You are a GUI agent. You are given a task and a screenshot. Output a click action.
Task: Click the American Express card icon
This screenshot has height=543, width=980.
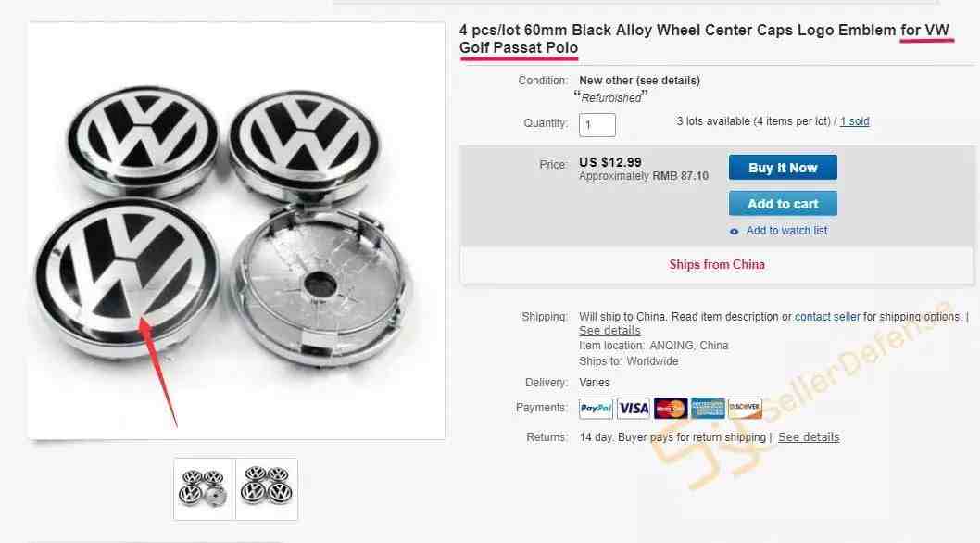tap(708, 409)
